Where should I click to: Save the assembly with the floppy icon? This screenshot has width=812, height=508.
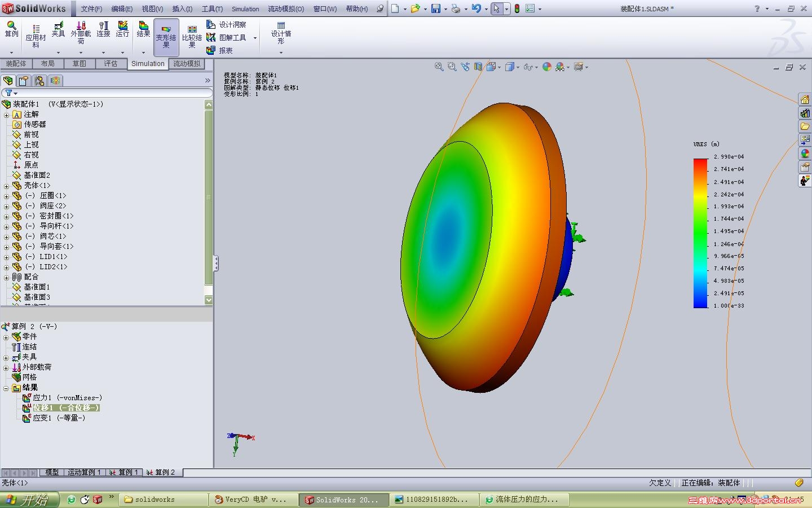pyautogui.click(x=436, y=8)
